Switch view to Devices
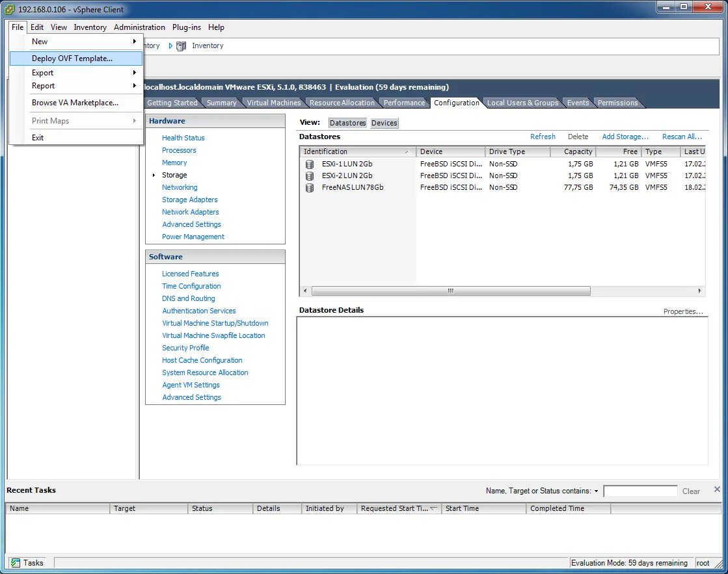This screenshot has height=574, width=728. pyautogui.click(x=384, y=123)
